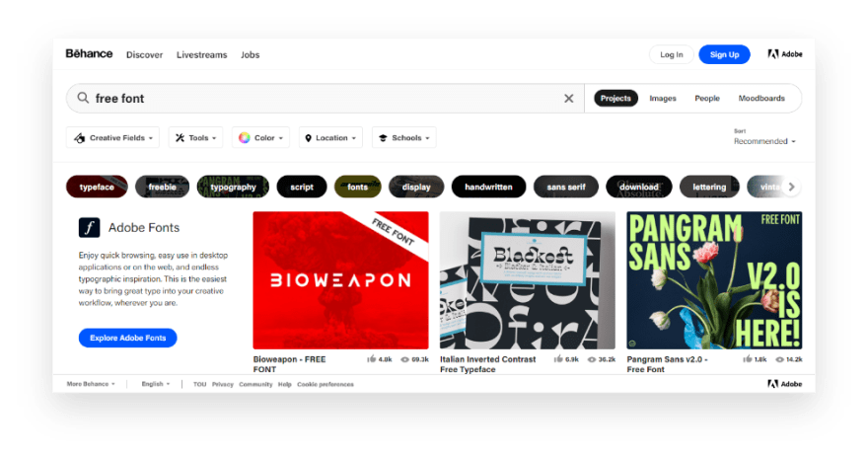Click the search magnifier icon
The width and height of the screenshot is (868, 460).
[83, 98]
